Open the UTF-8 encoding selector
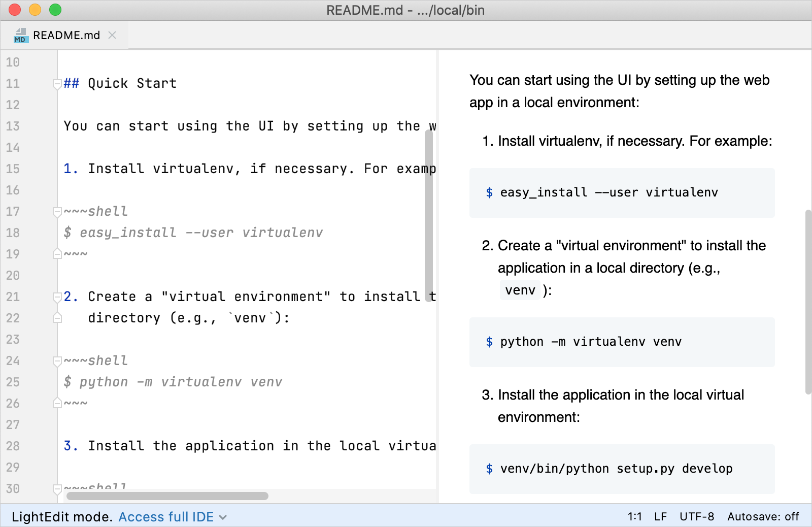Viewport: 812px width, 527px height. pos(696,517)
